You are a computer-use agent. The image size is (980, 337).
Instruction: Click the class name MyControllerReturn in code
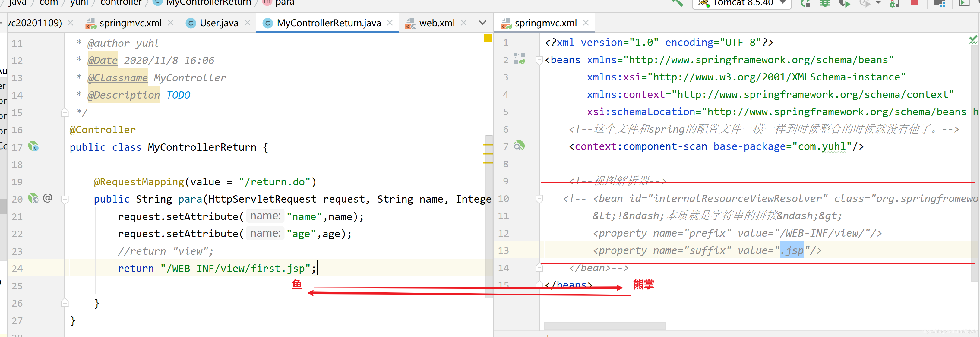pyautogui.click(x=202, y=147)
